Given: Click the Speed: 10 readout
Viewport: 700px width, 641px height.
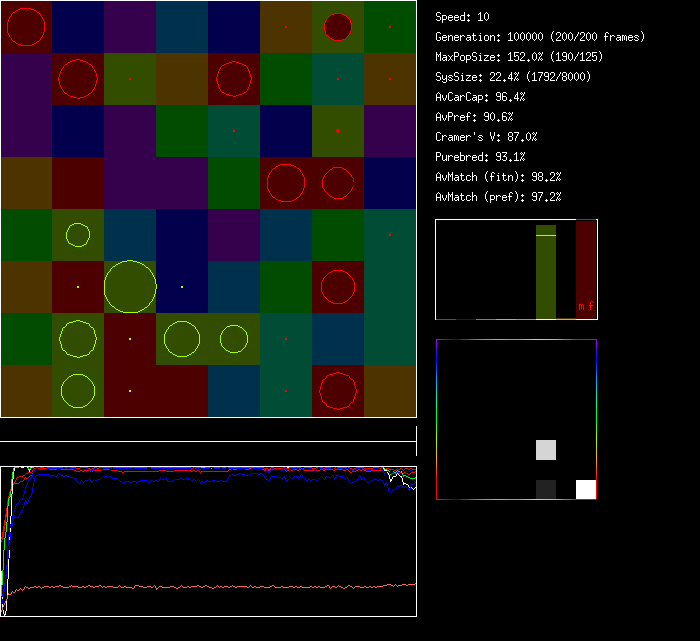Looking at the screenshot, I should point(463,17).
